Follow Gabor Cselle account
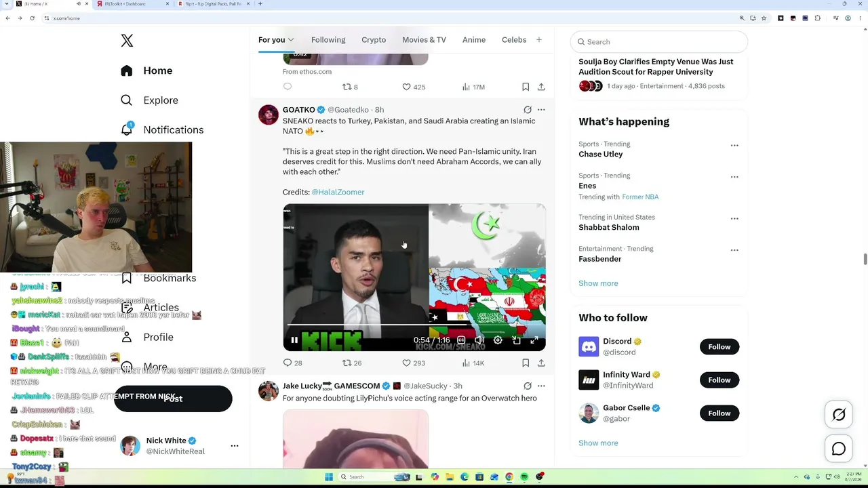This screenshot has width=868, height=488. [719, 413]
